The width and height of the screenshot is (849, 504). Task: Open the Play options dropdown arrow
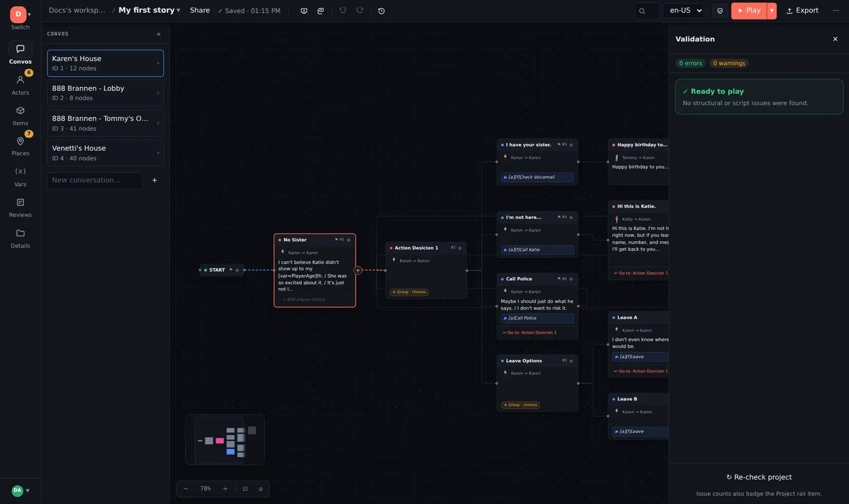tap(772, 11)
